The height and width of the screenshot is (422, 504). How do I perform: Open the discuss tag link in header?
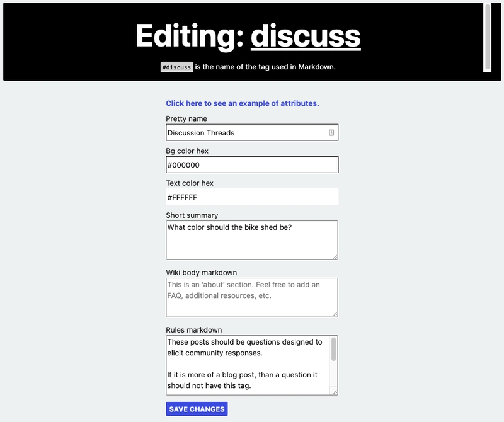(x=306, y=36)
